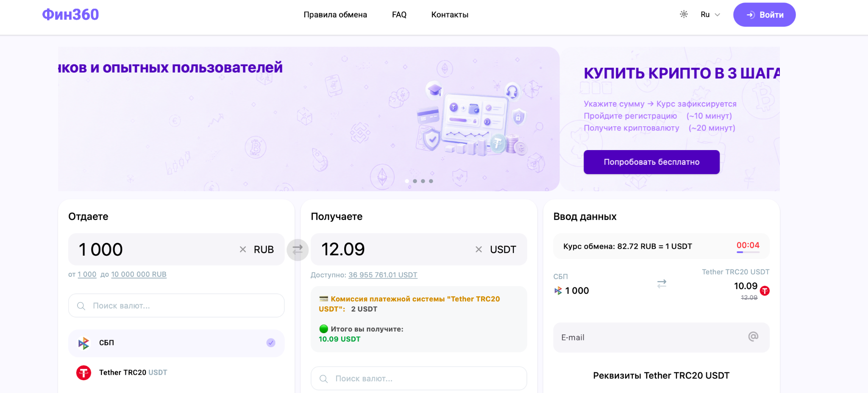Click the card icon beside commission notice
868x393 pixels.
[324, 299]
